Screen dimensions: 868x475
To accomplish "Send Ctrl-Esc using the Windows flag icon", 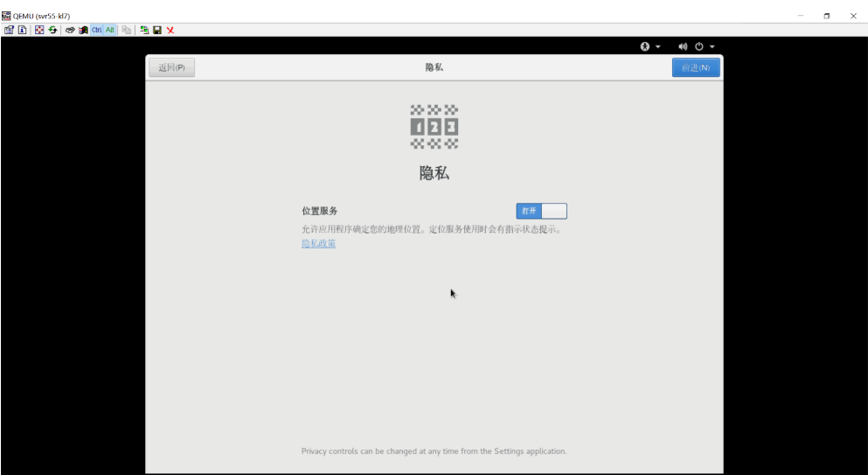I will (x=83, y=30).
